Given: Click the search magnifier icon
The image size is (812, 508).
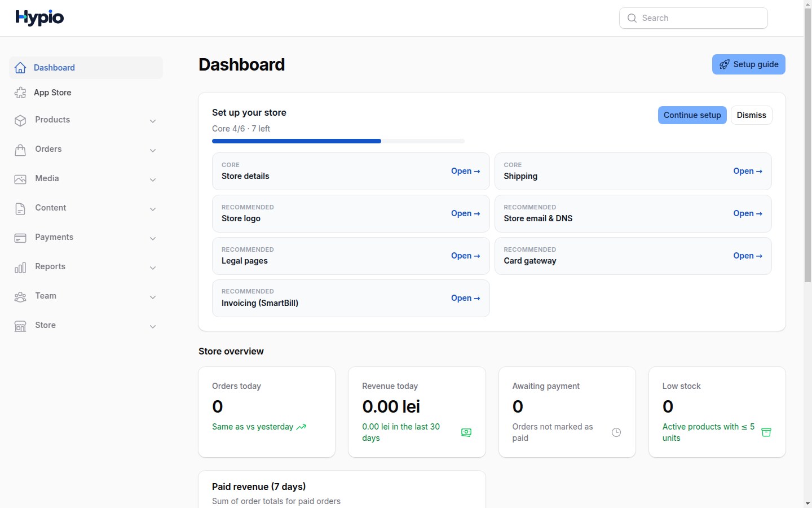Looking at the screenshot, I should pyautogui.click(x=632, y=18).
